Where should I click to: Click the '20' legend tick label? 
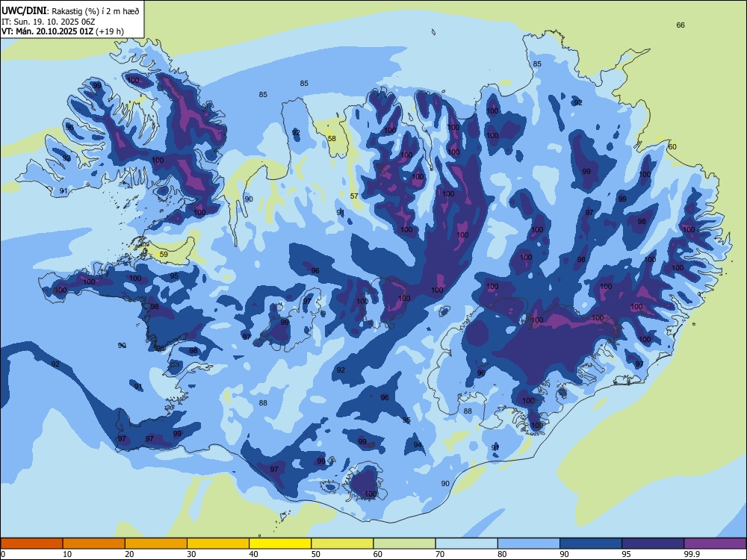(x=129, y=554)
